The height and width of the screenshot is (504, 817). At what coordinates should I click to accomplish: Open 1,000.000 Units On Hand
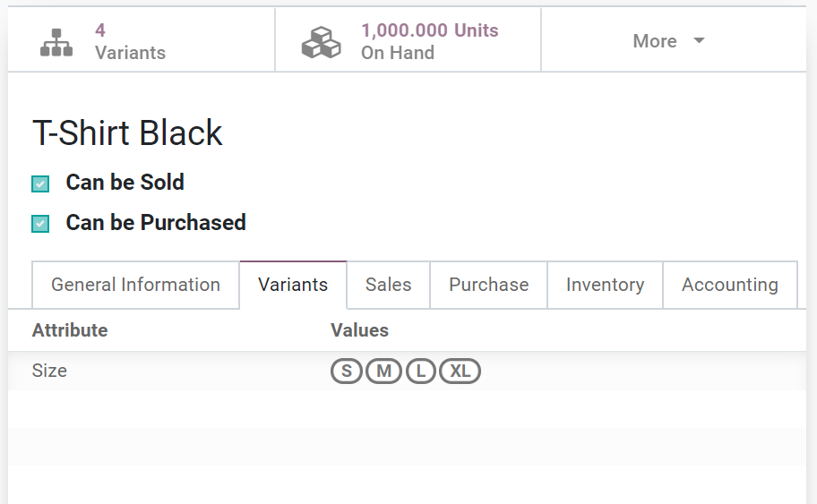coord(408,40)
